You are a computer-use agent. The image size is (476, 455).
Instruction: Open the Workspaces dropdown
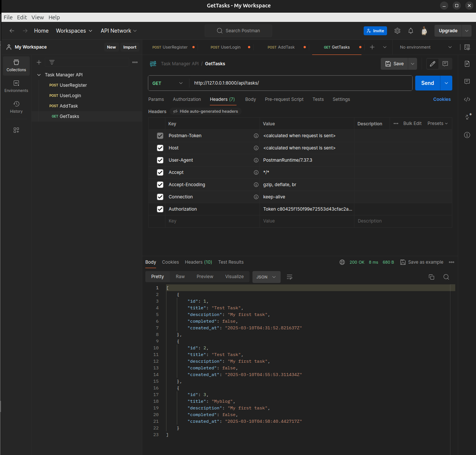[x=74, y=31]
